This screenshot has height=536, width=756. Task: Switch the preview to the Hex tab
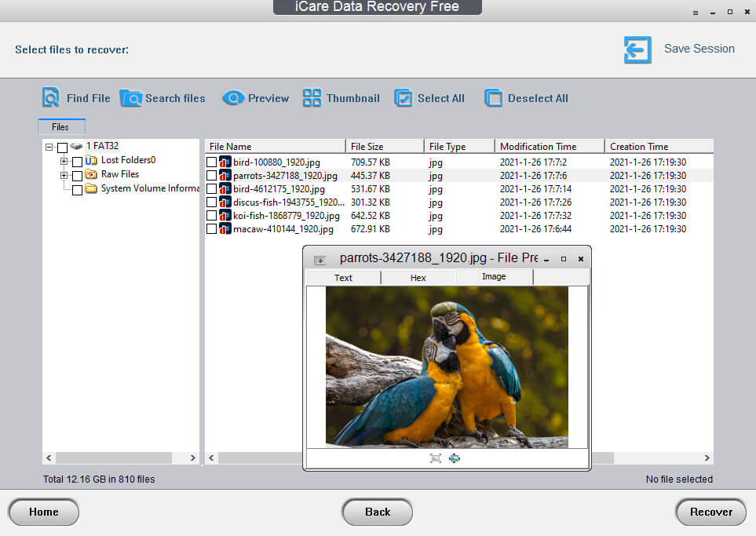point(418,278)
